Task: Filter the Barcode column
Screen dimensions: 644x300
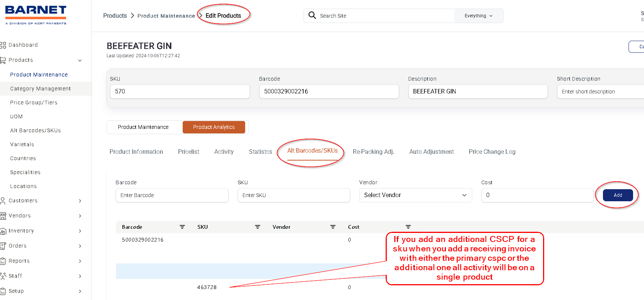Action: point(182,227)
